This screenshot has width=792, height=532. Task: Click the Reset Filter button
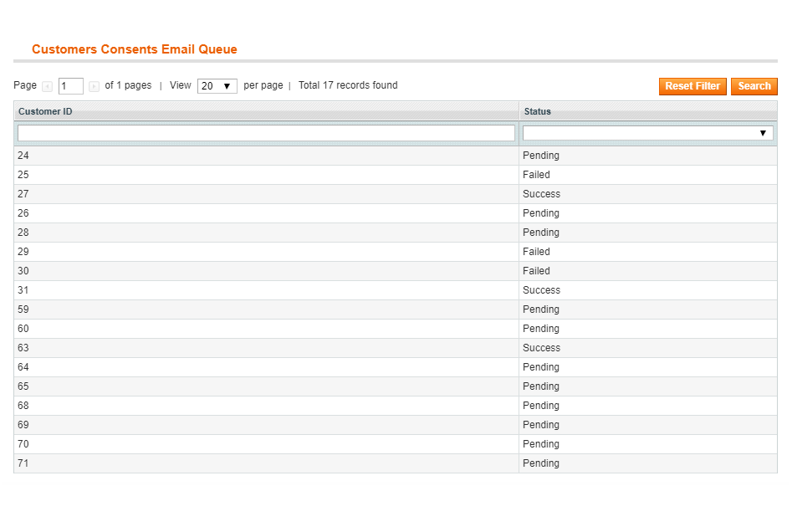pos(692,86)
